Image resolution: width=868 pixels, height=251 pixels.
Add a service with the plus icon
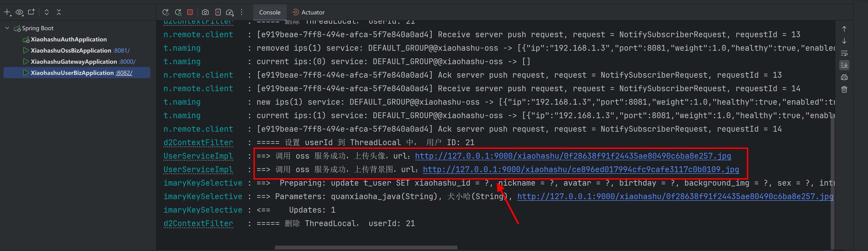7,13
